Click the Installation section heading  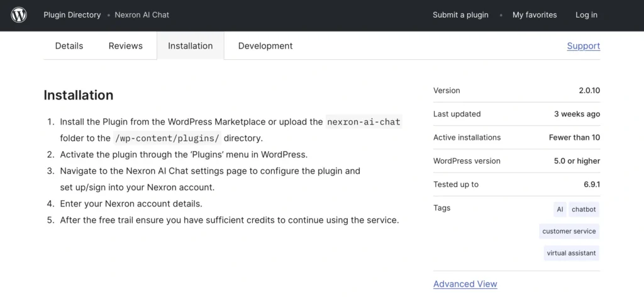tap(79, 96)
